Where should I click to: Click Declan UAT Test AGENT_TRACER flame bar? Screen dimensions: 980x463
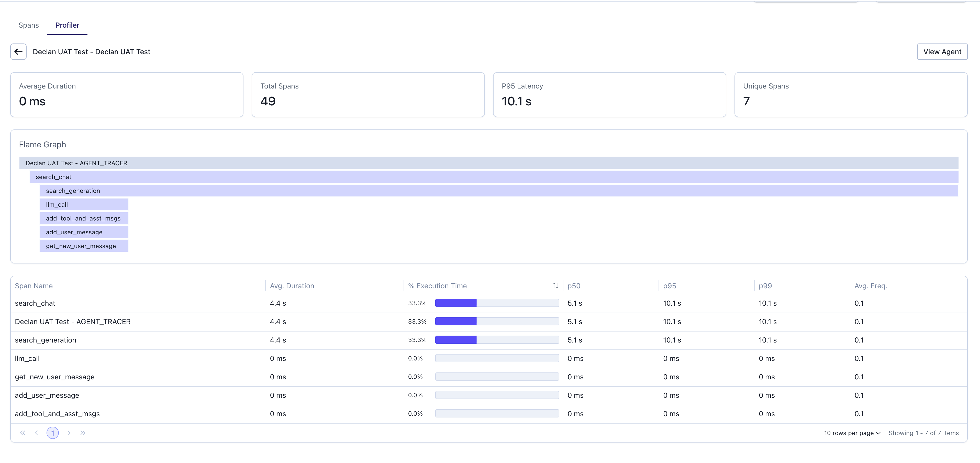coord(488,163)
